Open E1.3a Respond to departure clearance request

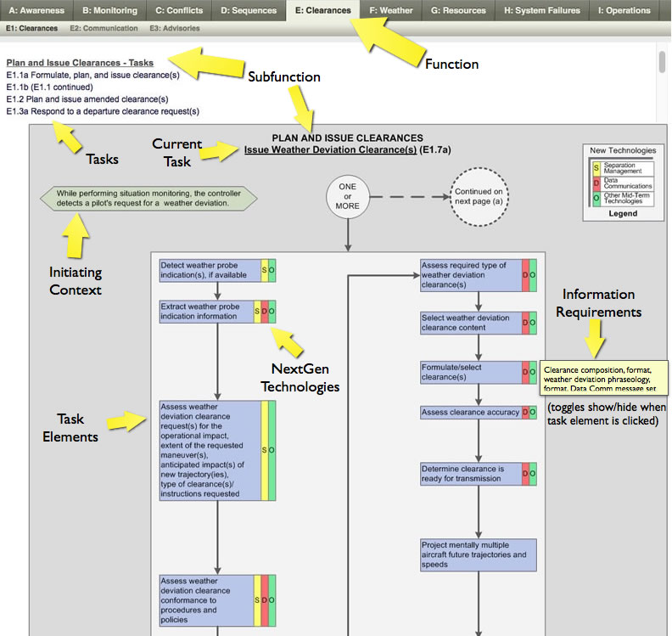point(102,110)
